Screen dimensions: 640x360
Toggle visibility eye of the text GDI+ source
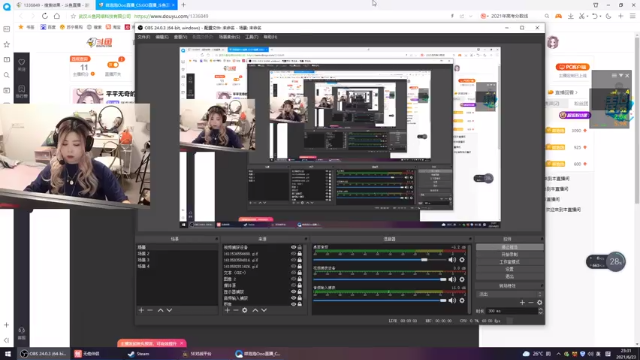coord(293,273)
